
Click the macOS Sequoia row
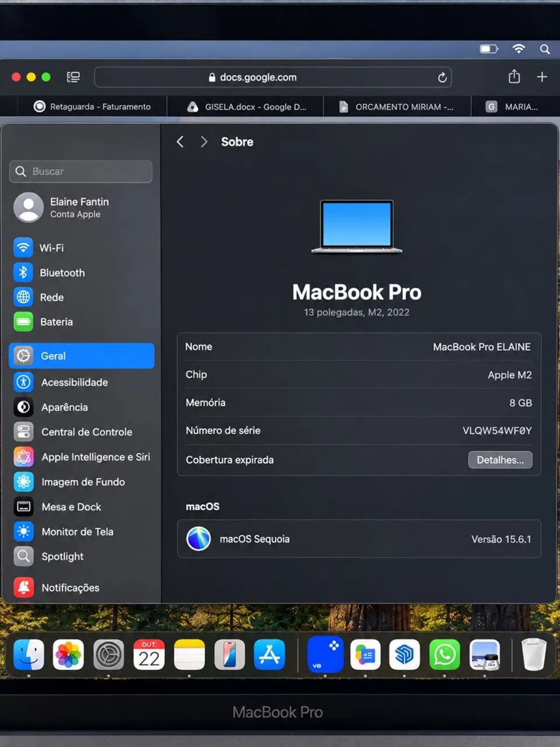[359, 539]
